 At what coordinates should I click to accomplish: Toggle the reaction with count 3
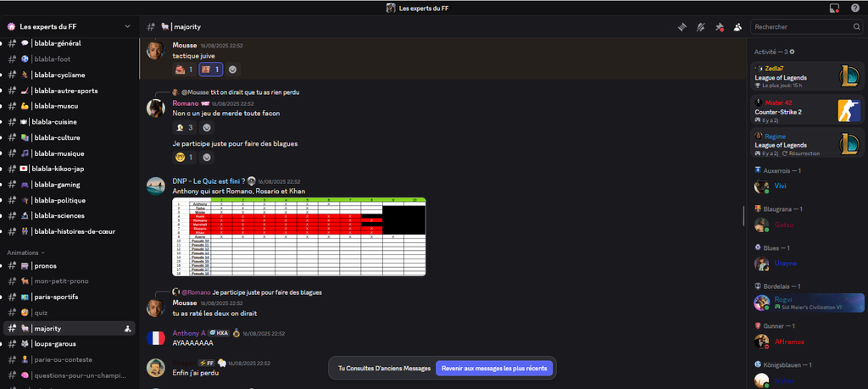coord(184,128)
